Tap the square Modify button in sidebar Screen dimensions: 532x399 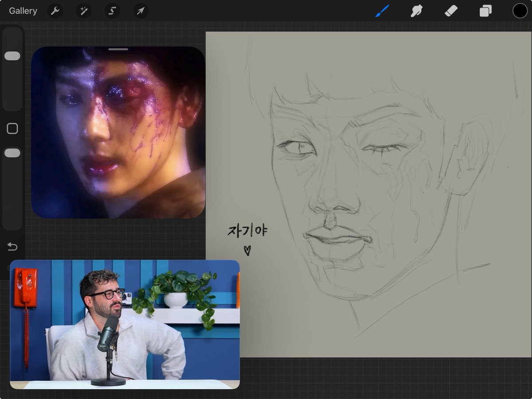tap(12, 129)
